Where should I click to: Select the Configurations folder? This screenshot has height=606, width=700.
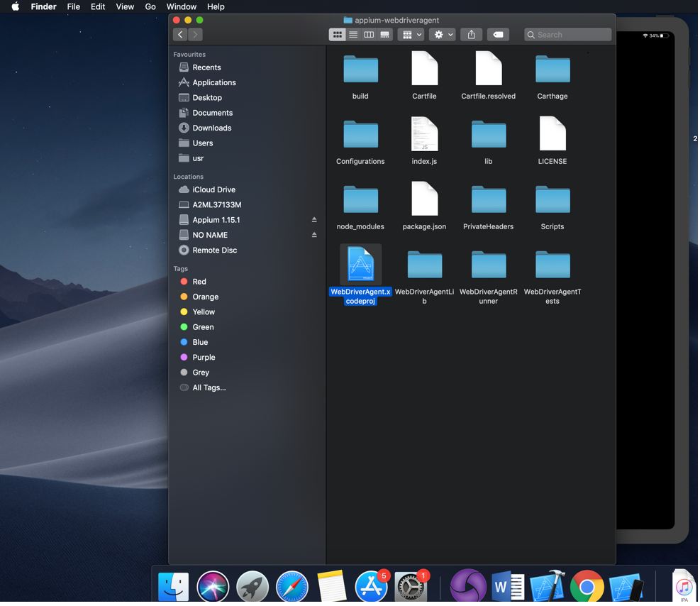[x=360, y=135]
